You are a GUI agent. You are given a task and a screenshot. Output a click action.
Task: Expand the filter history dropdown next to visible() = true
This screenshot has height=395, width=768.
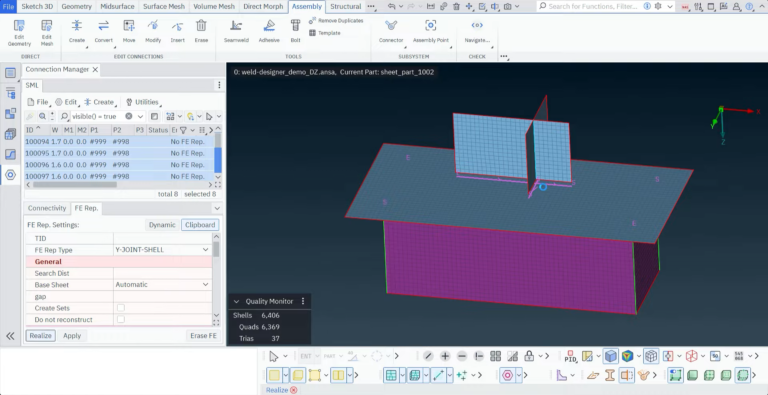(140, 116)
